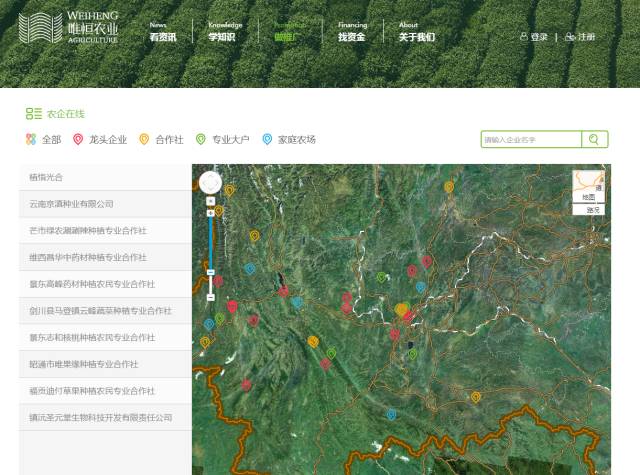Open the 看资讯 News menu

(x=163, y=32)
